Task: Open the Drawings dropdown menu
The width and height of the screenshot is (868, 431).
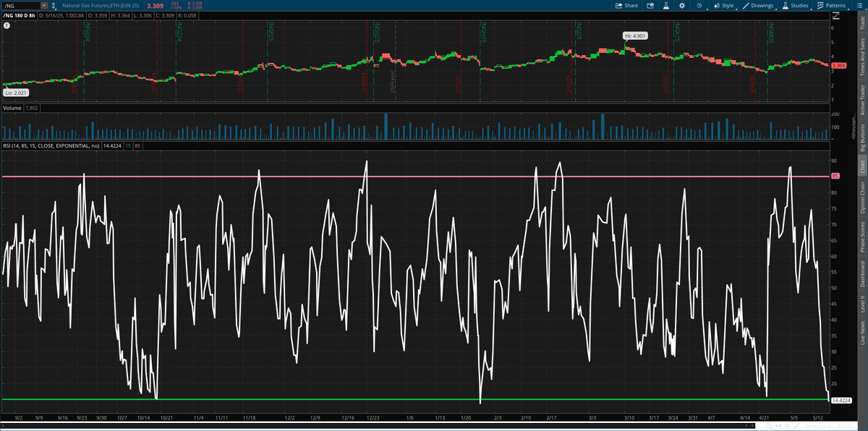Action: (757, 5)
